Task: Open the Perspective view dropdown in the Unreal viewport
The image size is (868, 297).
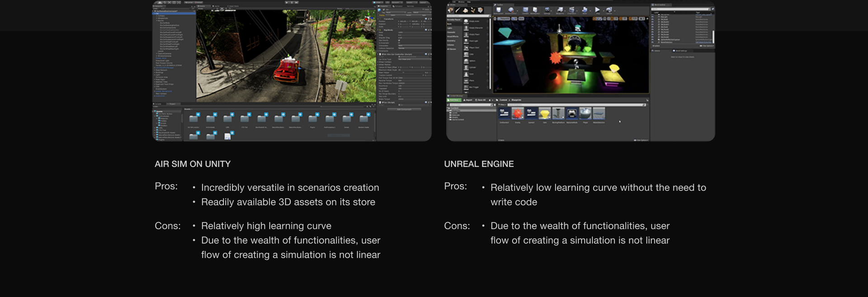Action: coord(504,19)
